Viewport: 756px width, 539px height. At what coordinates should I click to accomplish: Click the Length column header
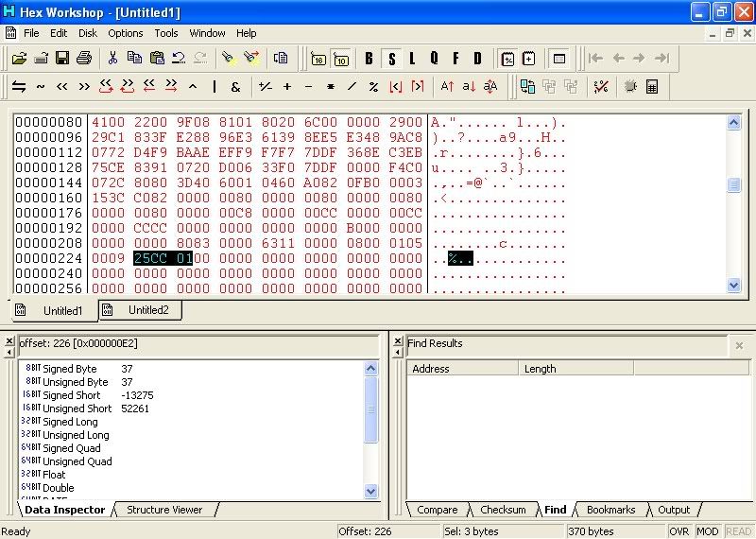tap(576, 369)
